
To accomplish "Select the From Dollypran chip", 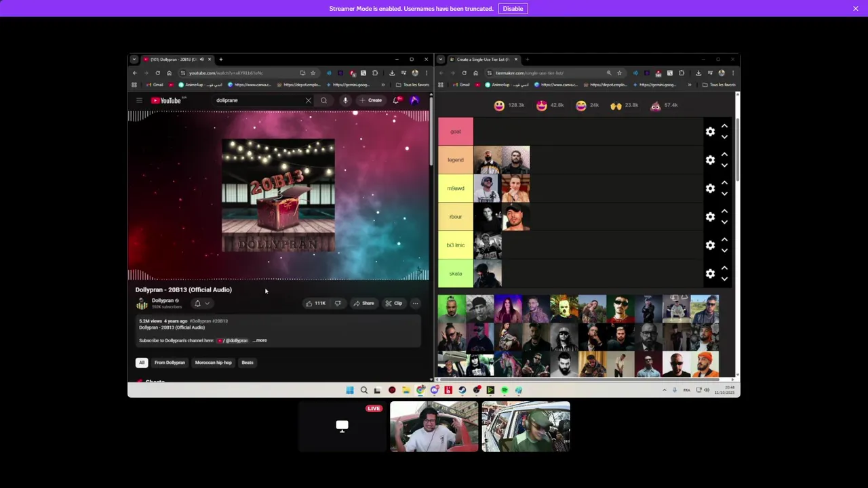I will pos(170,363).
